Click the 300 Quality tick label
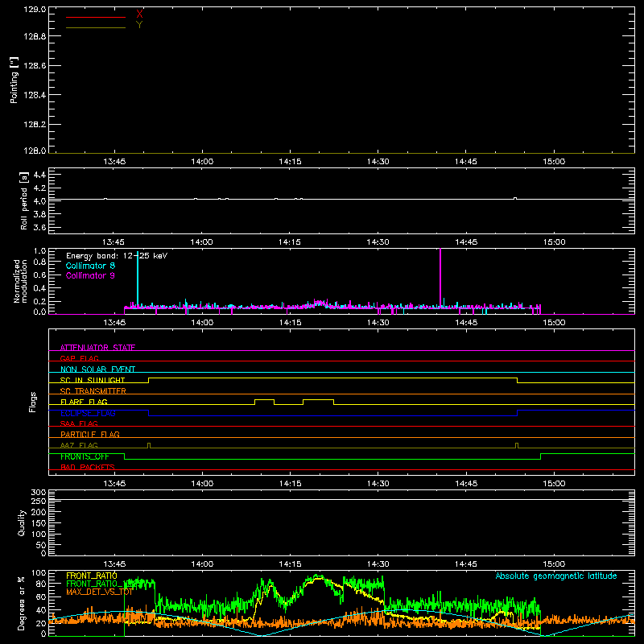 [x=39, y=493]
